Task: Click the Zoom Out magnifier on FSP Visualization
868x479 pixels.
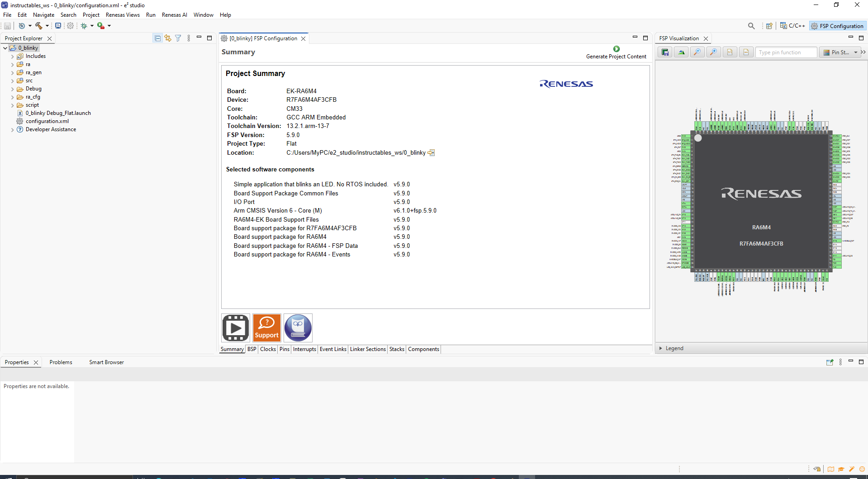Action: (697, 52)
